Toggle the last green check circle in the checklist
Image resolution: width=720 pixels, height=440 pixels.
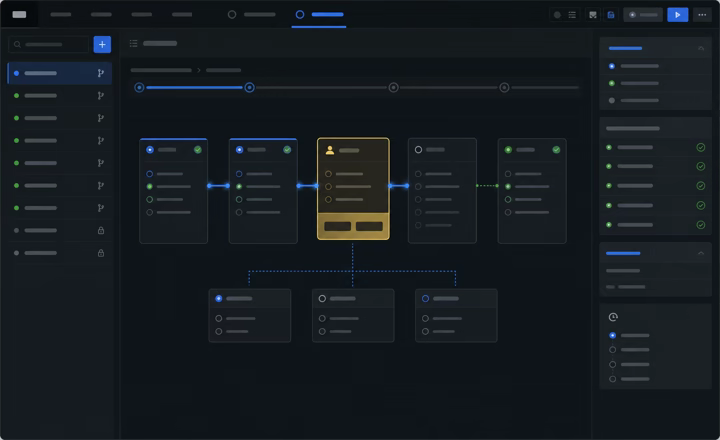pos(701,225)
